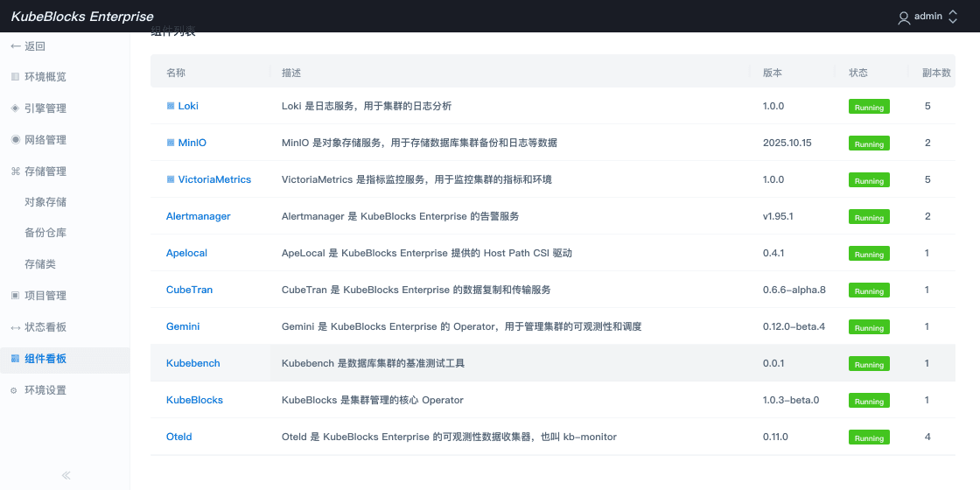Image resolution: width=980 pixels, height=490 pixels.
Task: Click version 1.0.3-beta.0 for KubeBlocks
Action: [x=791, y=400]
